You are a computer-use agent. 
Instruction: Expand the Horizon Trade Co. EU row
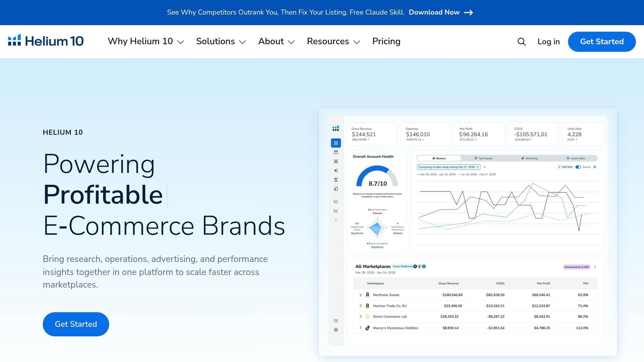click(360, 306)
